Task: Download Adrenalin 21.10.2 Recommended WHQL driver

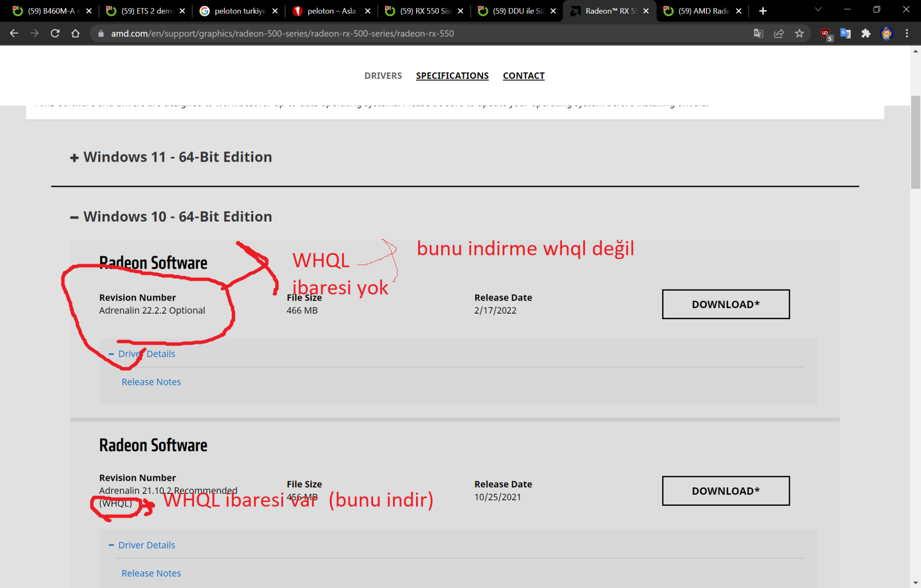Action: pos(725,491)
